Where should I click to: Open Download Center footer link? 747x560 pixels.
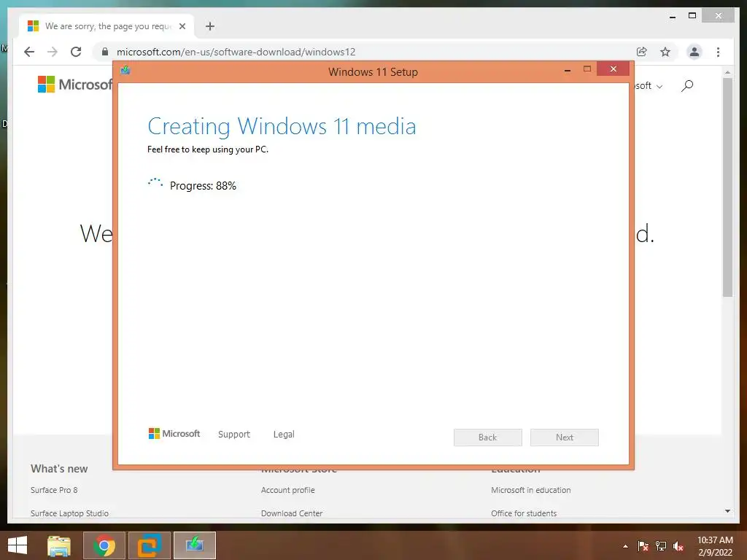292,513
